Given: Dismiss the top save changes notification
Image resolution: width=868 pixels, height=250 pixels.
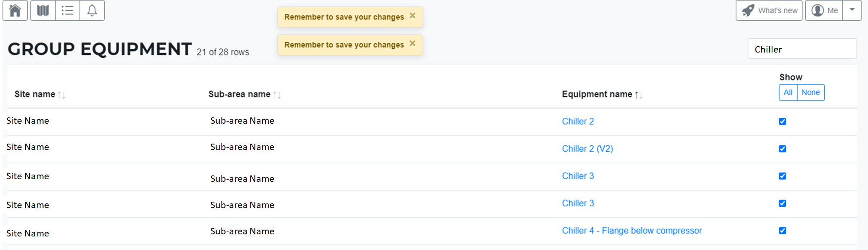Looking at the screenshot, I should click(412, 16).
